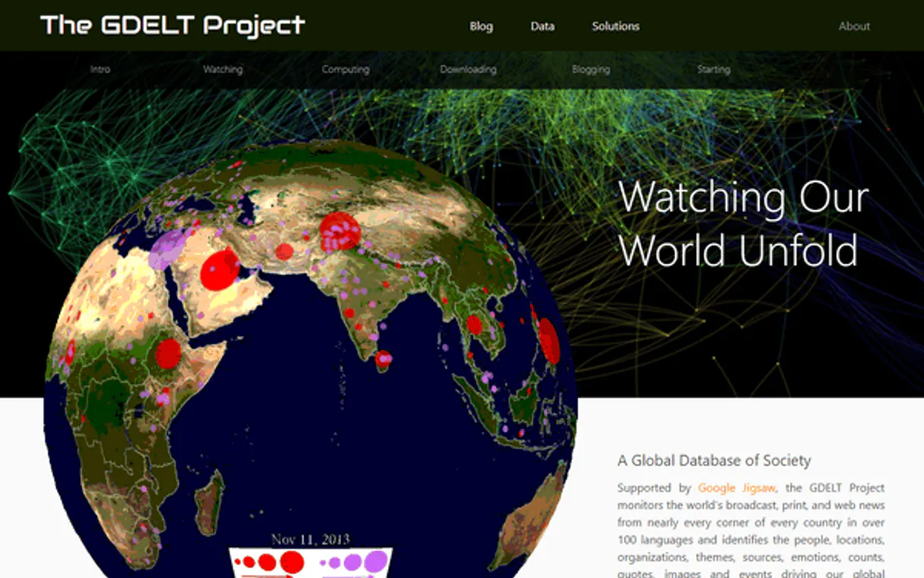The width and height of the screenshot is (924, 578).
Task: Click the Nov 11, 2013 date label
Action: pos(310,539)
